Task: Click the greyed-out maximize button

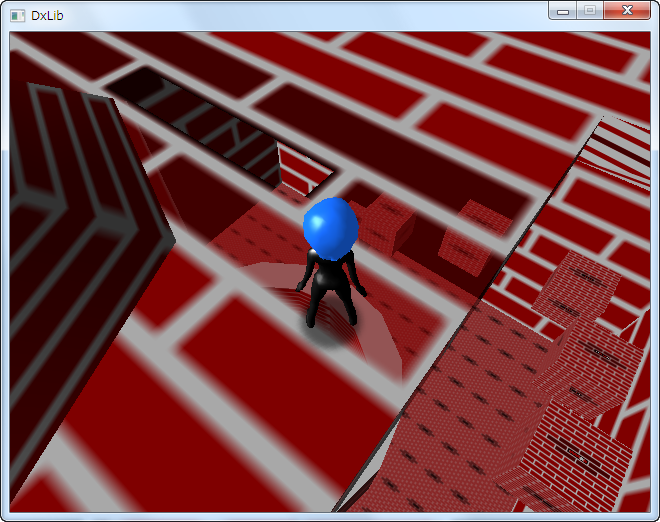Action: [x=589, y=10]
